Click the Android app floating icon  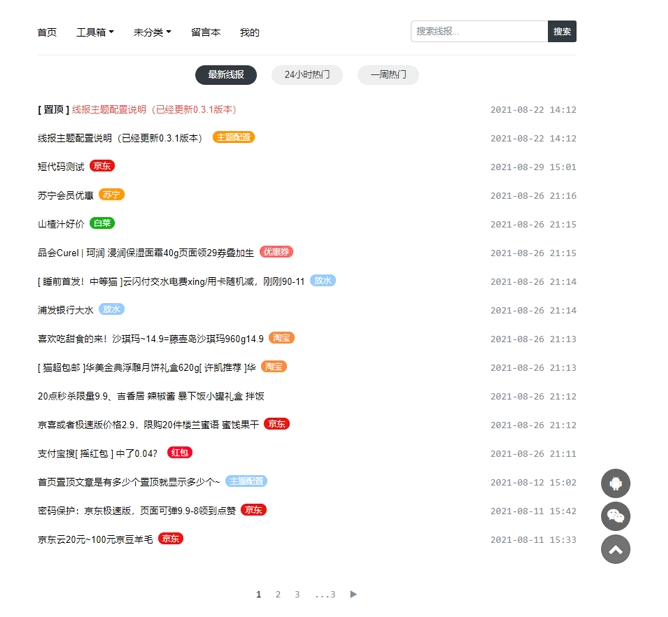tap(615, 484)
